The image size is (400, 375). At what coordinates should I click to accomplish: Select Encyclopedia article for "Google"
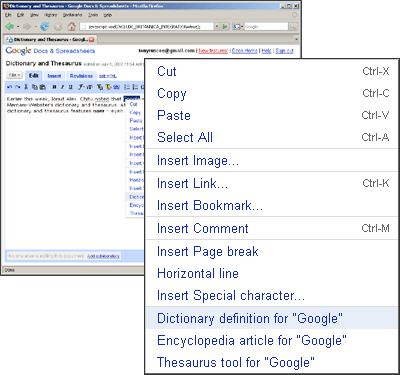point(272,340)
